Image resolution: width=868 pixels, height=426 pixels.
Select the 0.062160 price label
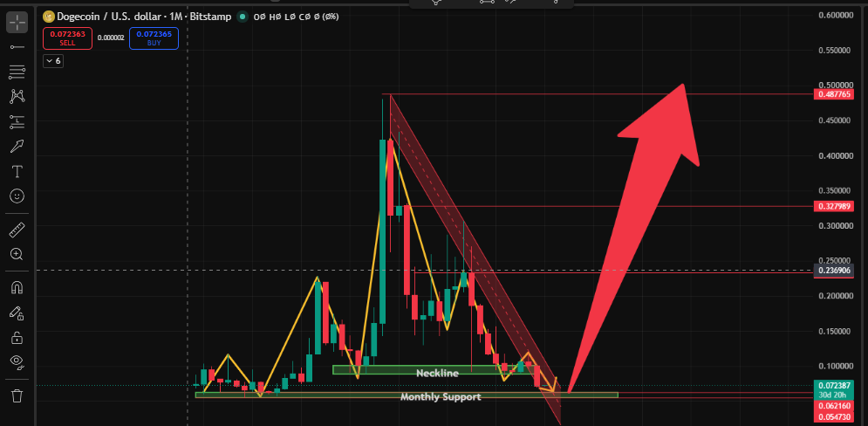click(x=834, y=406)
